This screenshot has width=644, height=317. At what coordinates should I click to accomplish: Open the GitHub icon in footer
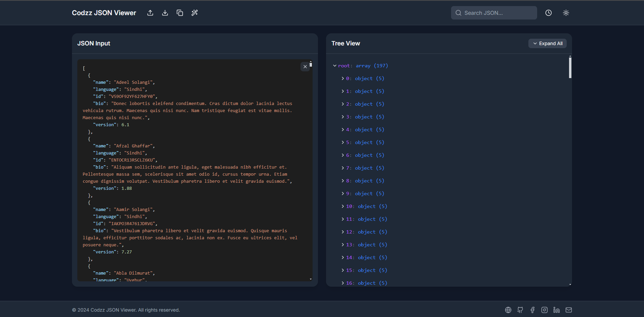(520, 310)
